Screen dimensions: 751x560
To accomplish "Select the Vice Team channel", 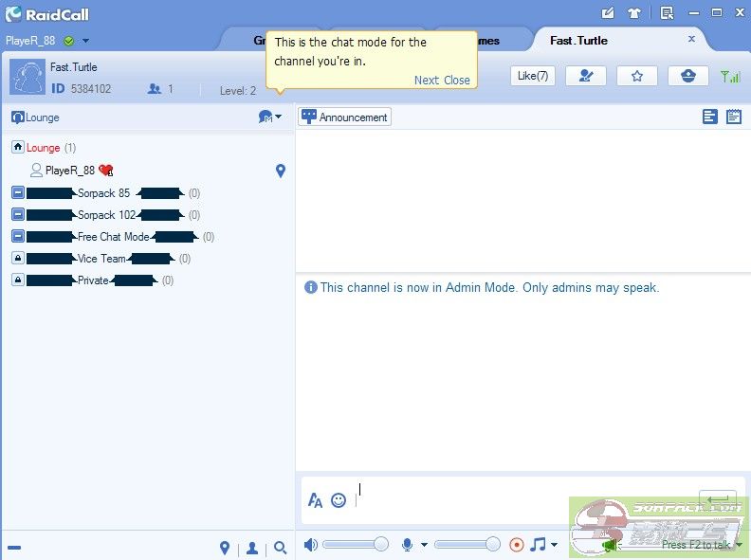I will click(101, 259).
